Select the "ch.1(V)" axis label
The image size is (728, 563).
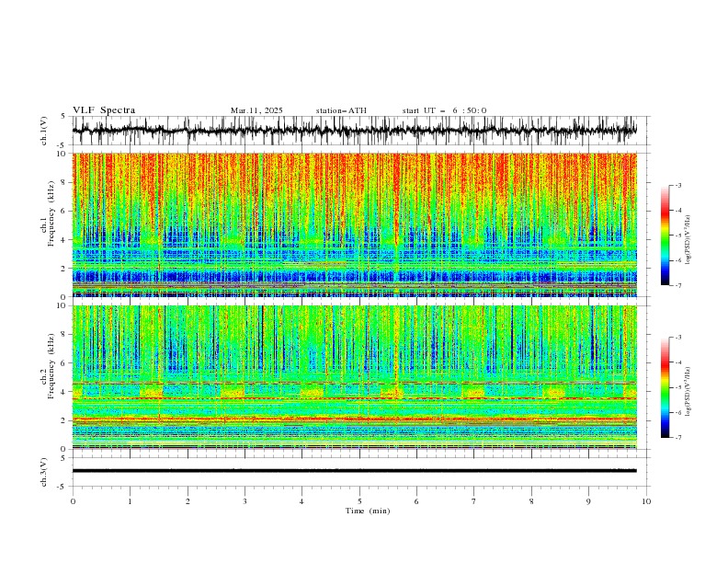(44, 131)
